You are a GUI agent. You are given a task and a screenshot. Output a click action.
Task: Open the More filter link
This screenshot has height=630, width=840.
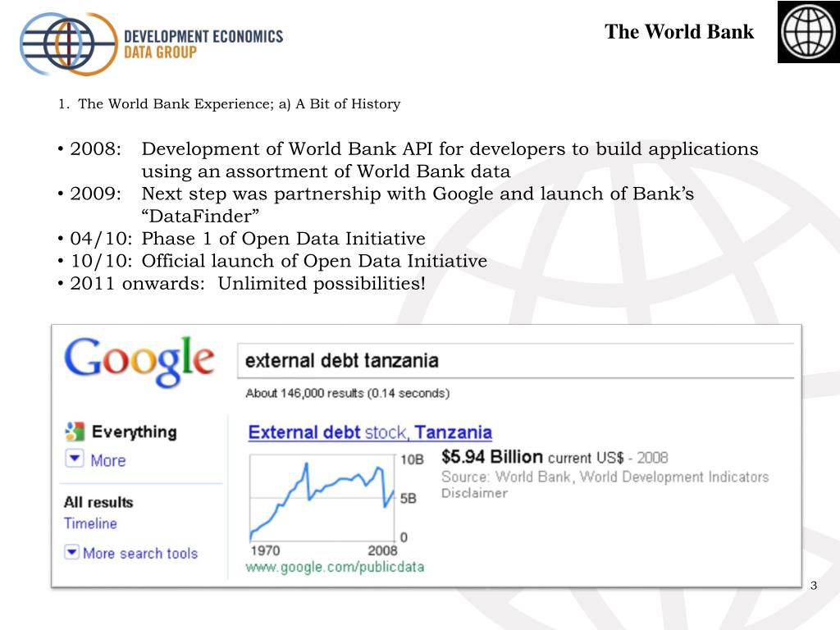point(107,460)
